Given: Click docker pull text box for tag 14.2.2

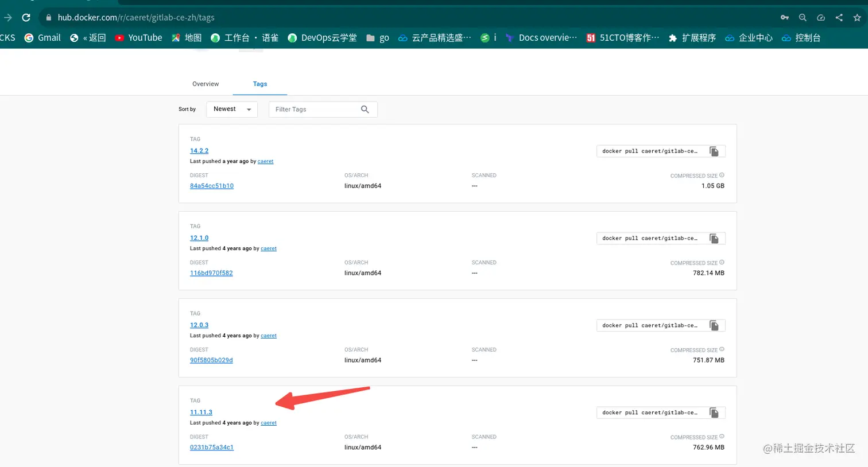Looking at the screenshot, I should tap(650, 151).
